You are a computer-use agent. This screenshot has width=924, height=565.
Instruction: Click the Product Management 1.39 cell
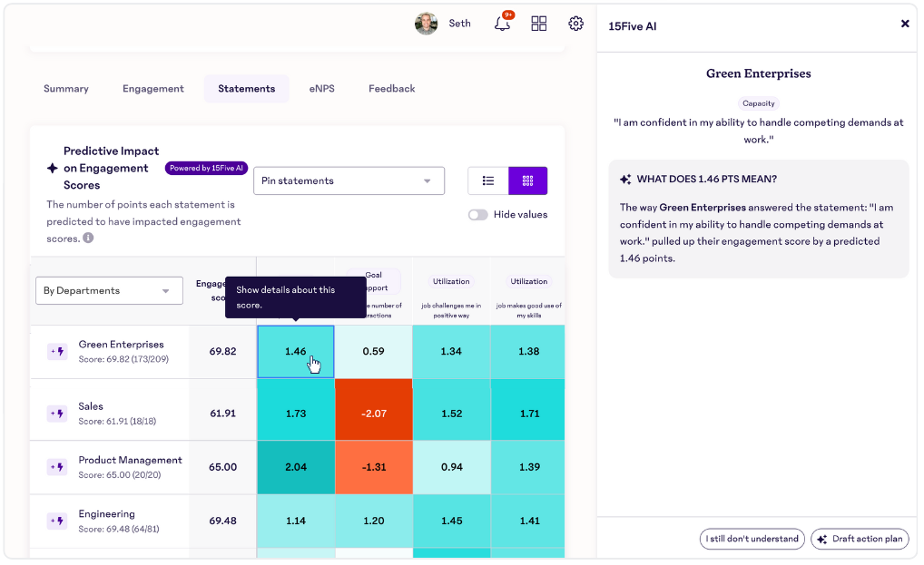point(528,467)
